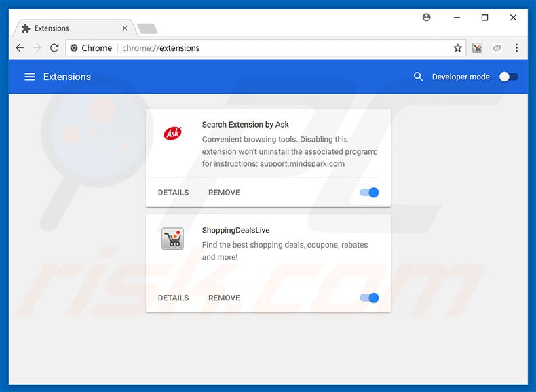This screenshot has height=392, width=536.
Task: Click the grey extension icon in the toolbar
Action: tap(497, 48)
